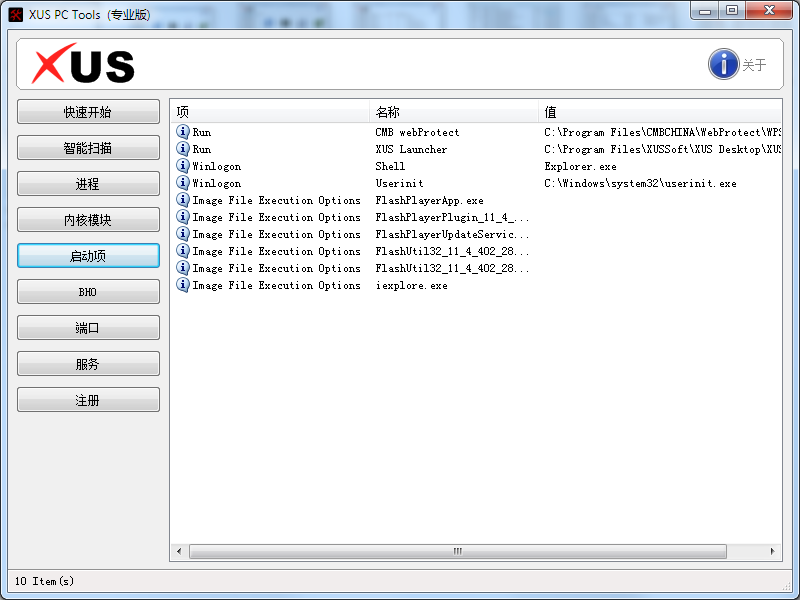Click info icon of Userinit row
This screenshot has width=800, height=600.
(x=183, y=183)
